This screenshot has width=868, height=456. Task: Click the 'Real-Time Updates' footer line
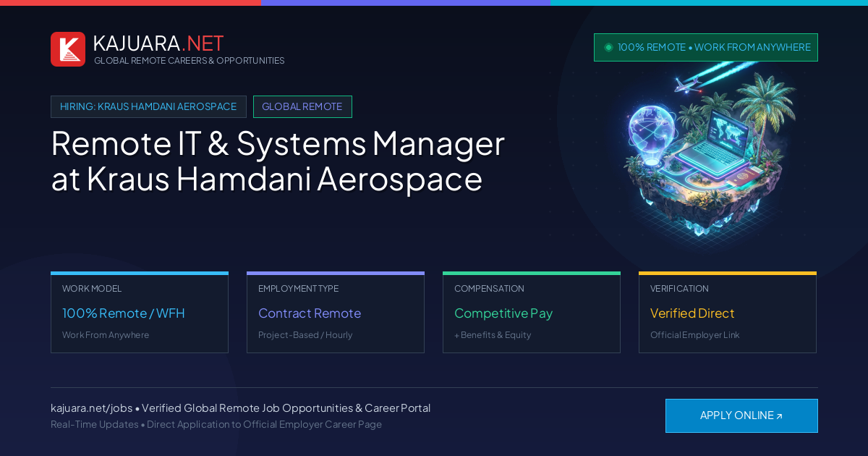click(216, 424)
